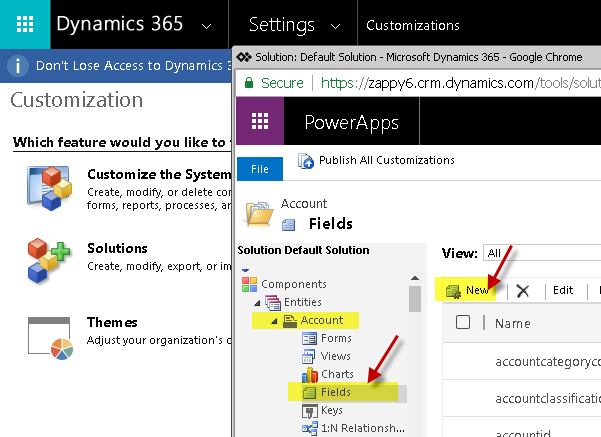601x437 pixels.
Task: Open the Customize the System link
Action: tap(159, 174)
